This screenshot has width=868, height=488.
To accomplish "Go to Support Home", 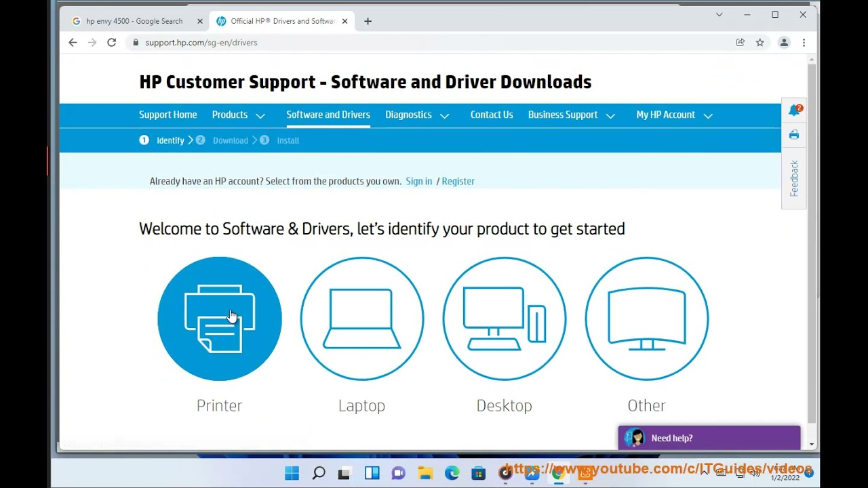I will 168,115.
